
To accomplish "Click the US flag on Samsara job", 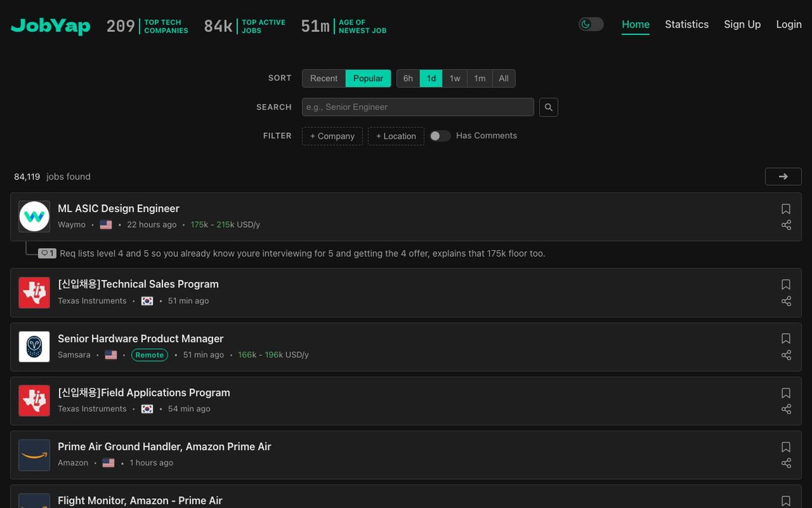I will tap(111, 355).
